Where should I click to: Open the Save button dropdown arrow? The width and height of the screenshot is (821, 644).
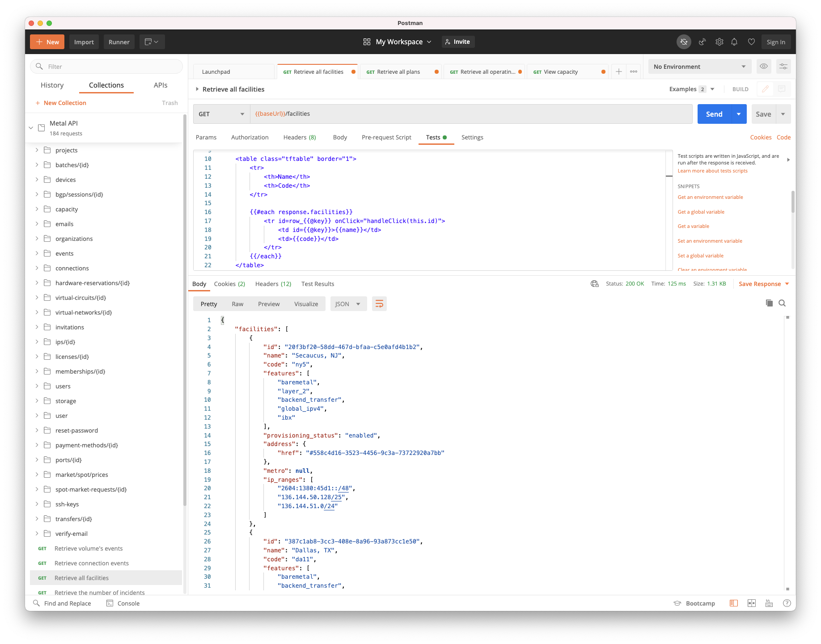(783, 114)
